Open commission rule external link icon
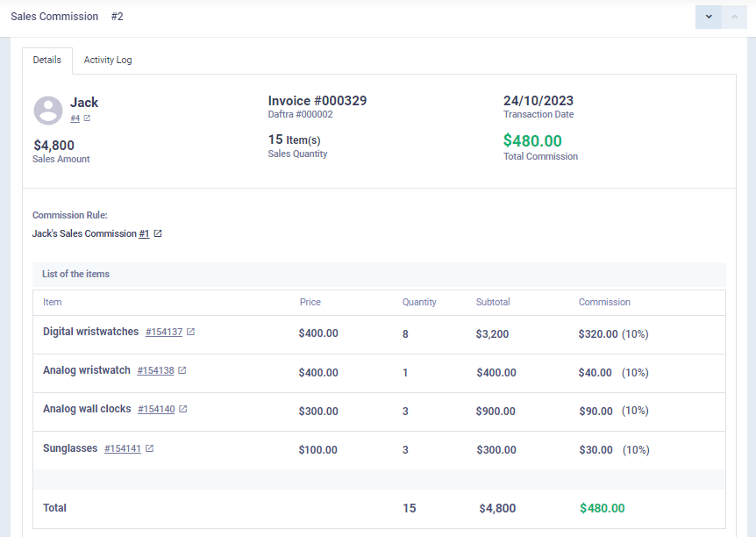Screen dimensions: 756x537 [158, 233]
